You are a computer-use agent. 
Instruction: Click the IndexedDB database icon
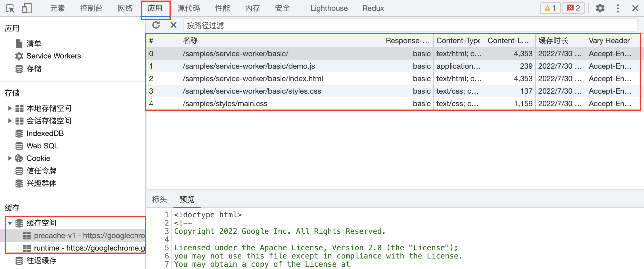point(19,133)
